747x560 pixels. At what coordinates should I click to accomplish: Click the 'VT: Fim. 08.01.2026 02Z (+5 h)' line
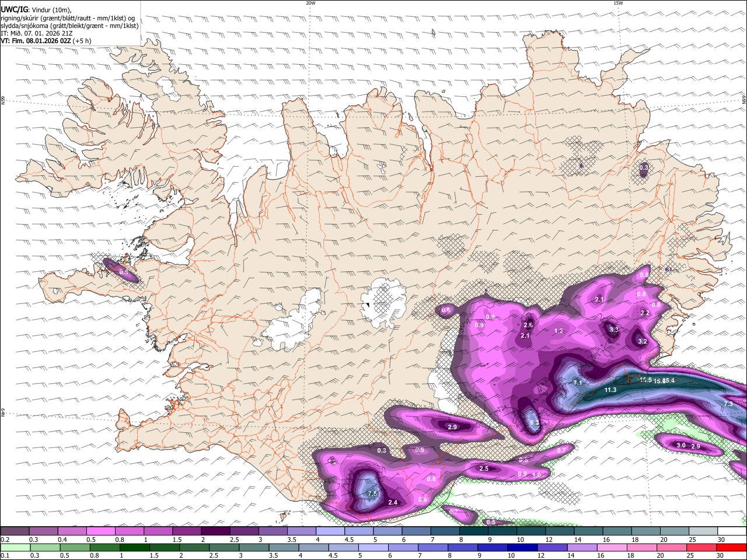point(46,41)
